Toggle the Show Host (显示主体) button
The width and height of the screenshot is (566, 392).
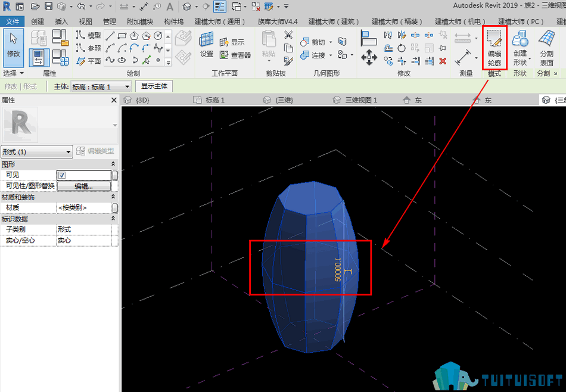click(154, 86)
